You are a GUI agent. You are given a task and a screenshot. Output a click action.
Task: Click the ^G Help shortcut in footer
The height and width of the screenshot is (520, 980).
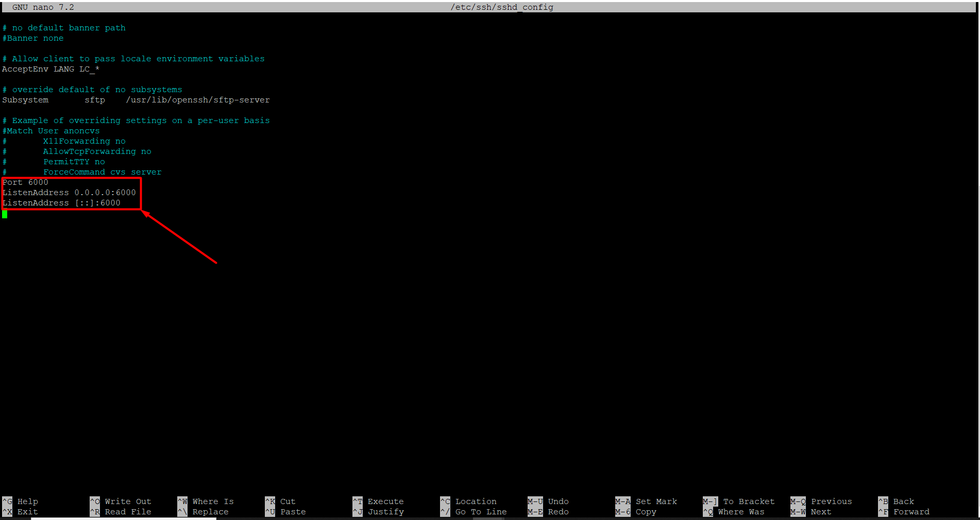coord(21,501)
